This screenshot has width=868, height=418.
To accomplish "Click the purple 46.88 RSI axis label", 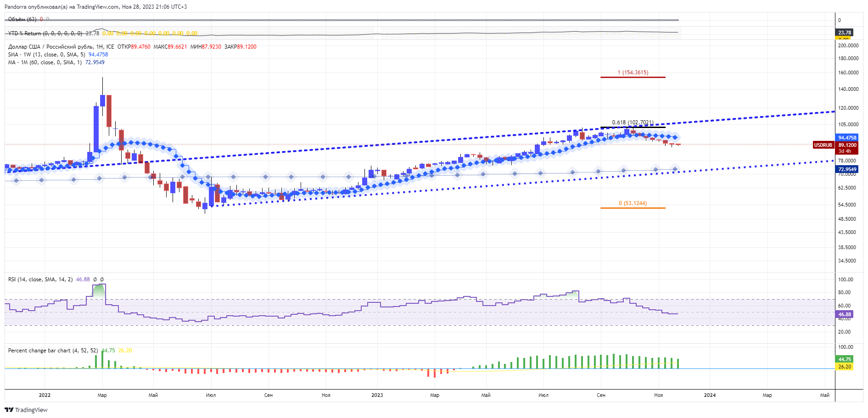I will [x=845, y=314].
